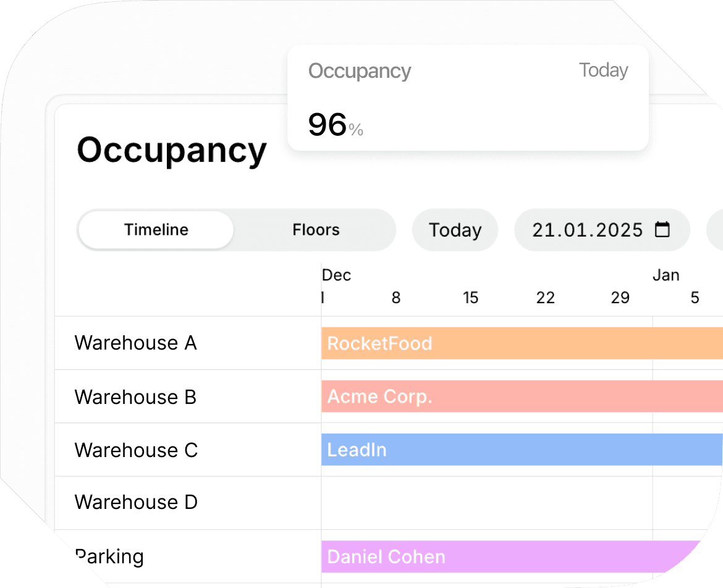723x588 pixels.
Task: Select the Timeline tab
Action: 155,229
